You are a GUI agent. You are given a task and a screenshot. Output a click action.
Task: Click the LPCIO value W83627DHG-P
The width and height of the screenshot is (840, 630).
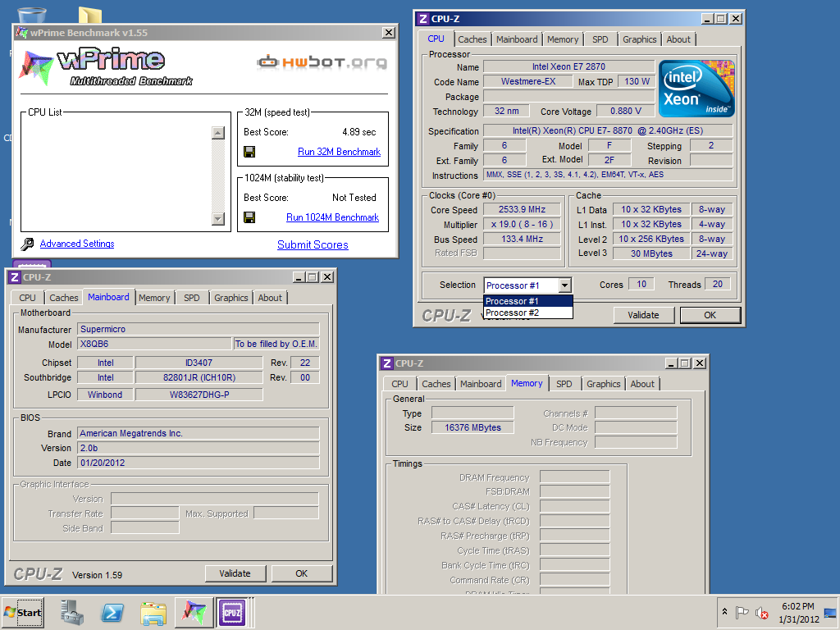point(199,395)
